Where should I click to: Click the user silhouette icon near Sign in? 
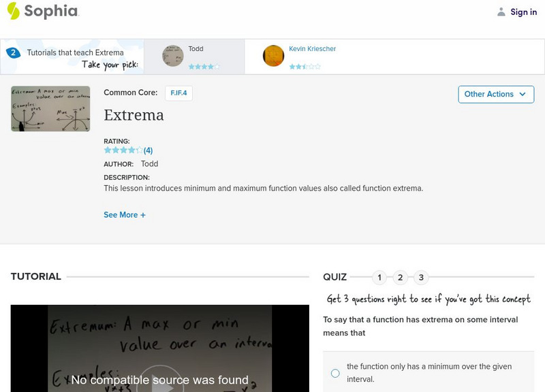pyautogui.click(x=500, y=11)
